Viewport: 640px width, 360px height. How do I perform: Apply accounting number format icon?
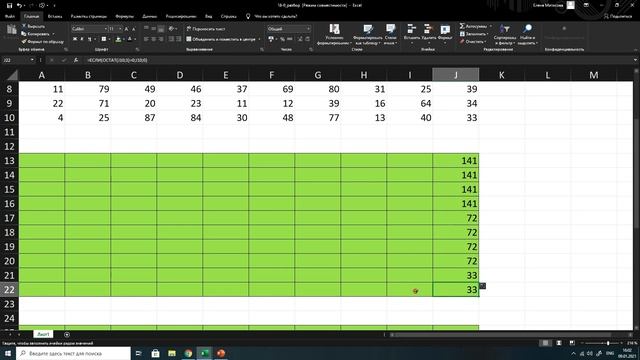coord(271,39)
